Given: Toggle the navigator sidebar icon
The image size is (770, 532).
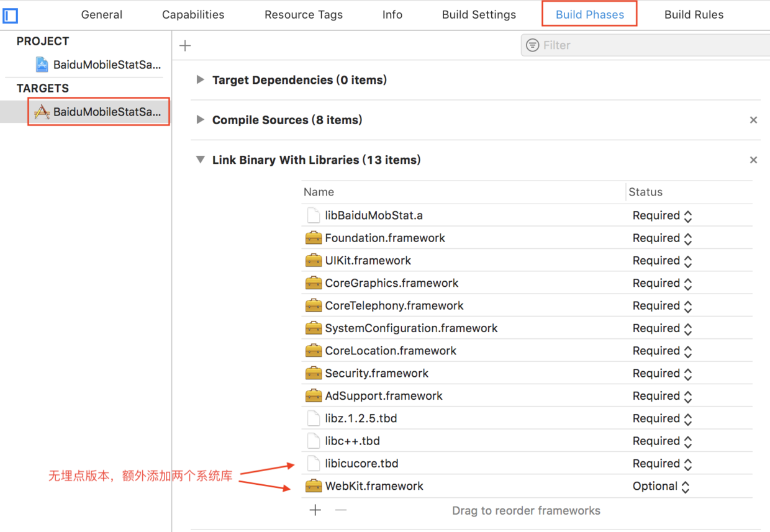Looking at the screenshot, I should 10,15.
